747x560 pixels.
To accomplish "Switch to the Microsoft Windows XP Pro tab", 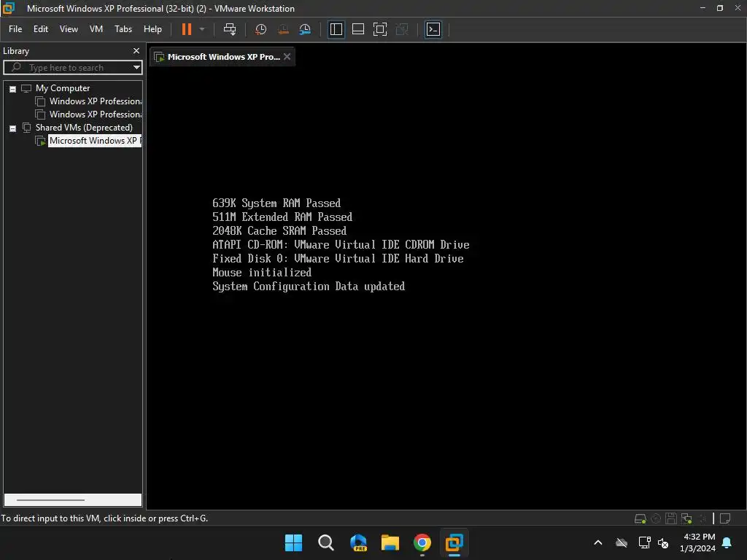I will tap(223, 57).
